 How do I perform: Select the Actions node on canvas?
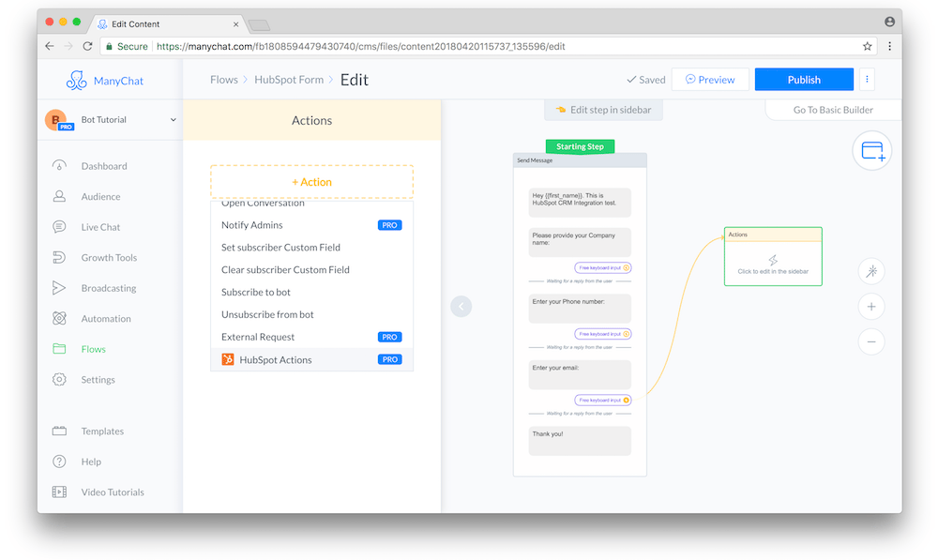(773, 256)
